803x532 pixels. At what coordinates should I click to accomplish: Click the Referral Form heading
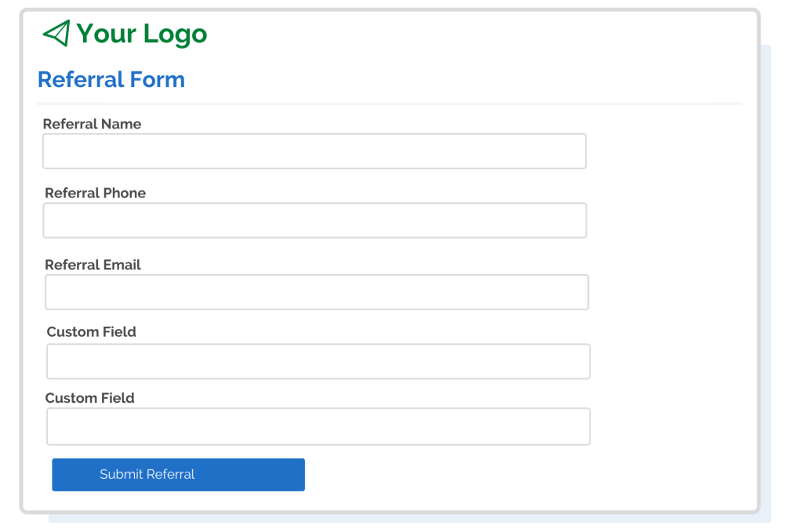111,79
